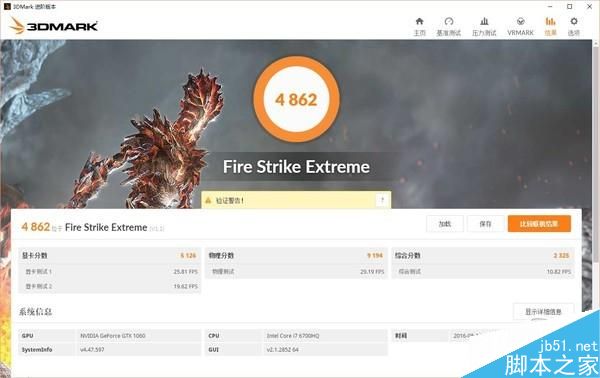Open the Benchmarks (基准测试) gauge section

[x=448, y=27]
